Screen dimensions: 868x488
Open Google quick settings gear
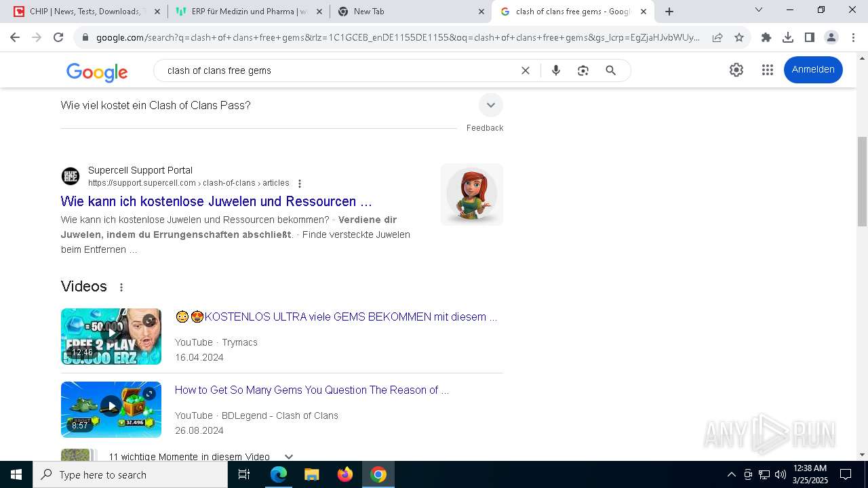click(736, 70)
